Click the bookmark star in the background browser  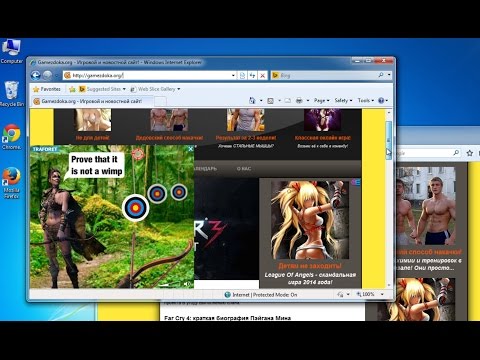pos(470,153)
